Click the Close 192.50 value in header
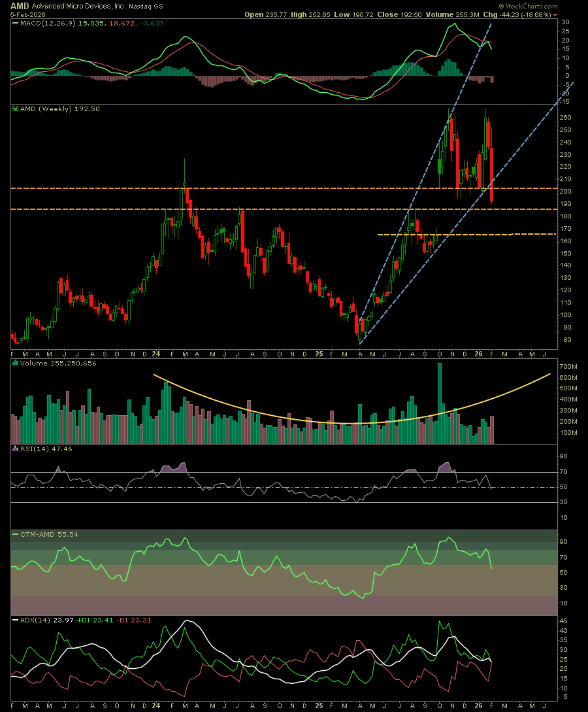588x712 pixels. pos(400,14)
